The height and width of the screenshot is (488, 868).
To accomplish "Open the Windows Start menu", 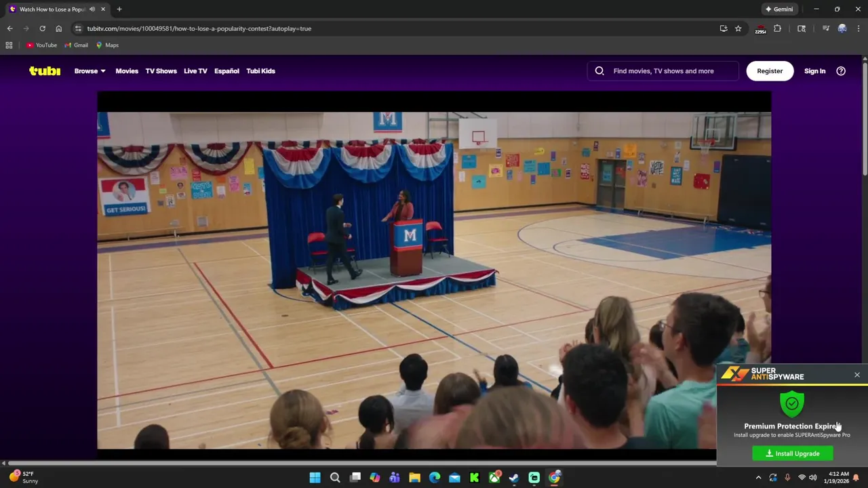I will point(315,478).
